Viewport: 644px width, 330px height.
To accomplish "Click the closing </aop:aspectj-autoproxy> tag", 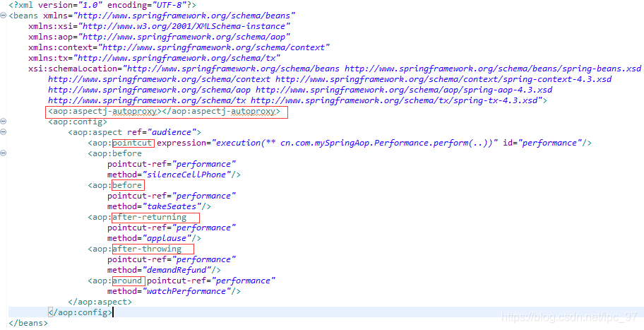I will tap(221, 112).
